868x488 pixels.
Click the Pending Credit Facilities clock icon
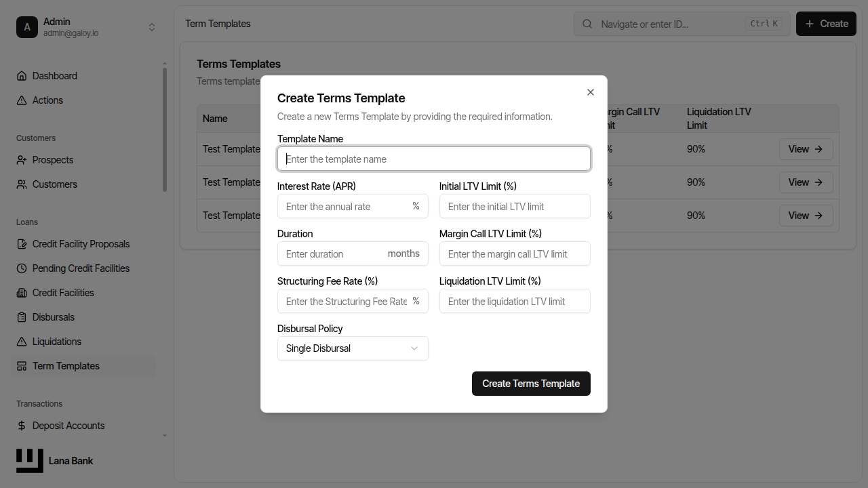pos(22,268)
